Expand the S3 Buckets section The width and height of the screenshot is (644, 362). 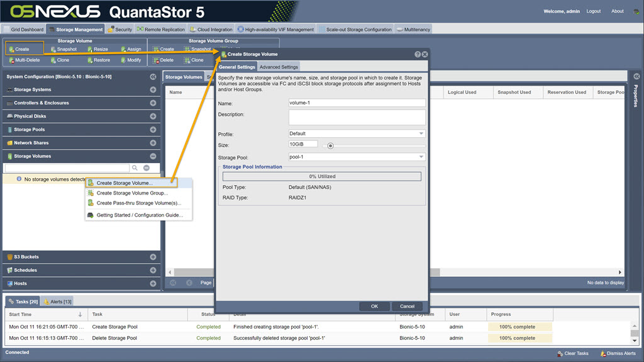[153, 257]
